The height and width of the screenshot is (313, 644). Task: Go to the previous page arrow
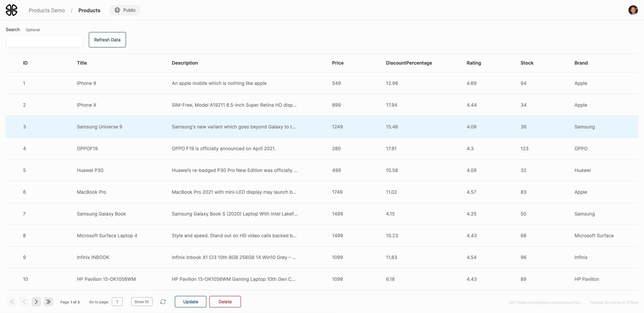click(24, 302)
